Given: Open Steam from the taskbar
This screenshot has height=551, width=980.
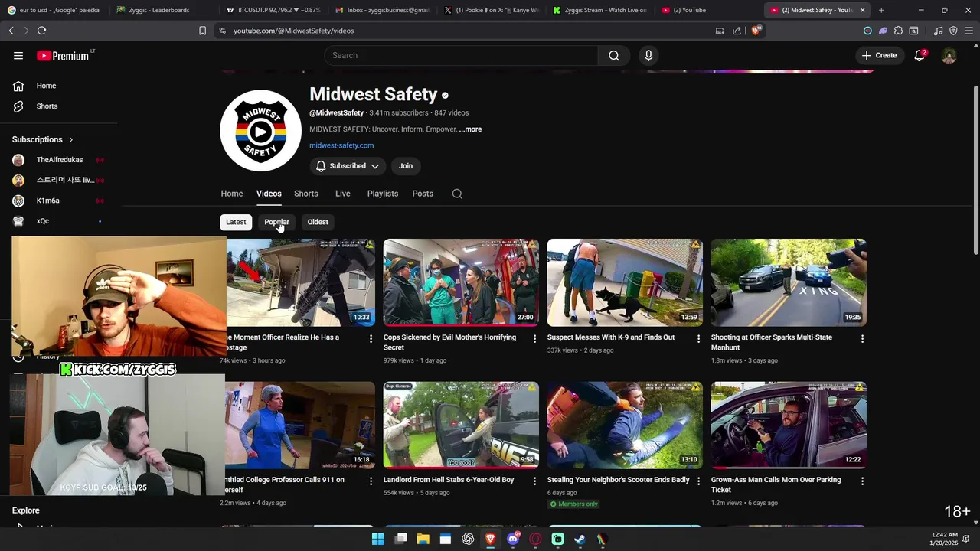Looking at the screenshot, I should 580,539.
